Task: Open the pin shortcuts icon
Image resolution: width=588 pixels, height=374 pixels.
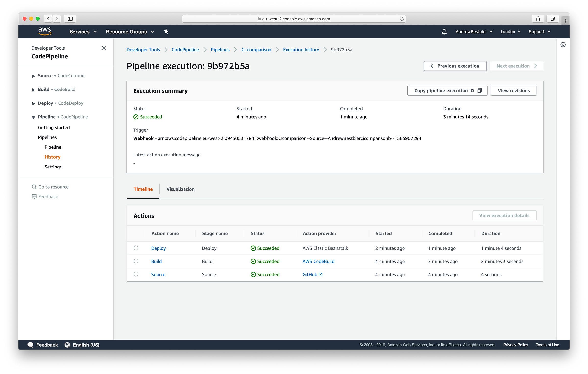Action: [x=166, y=31]
